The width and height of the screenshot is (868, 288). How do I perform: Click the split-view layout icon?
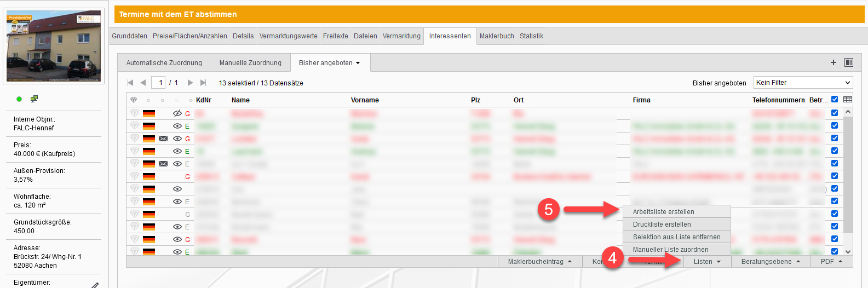point(848,62)
